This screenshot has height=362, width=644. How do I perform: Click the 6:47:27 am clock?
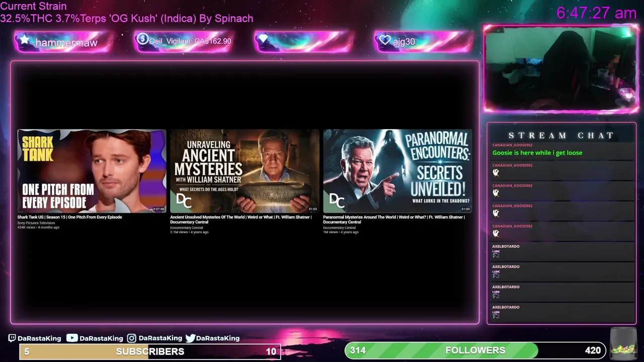tap(596, 13)
